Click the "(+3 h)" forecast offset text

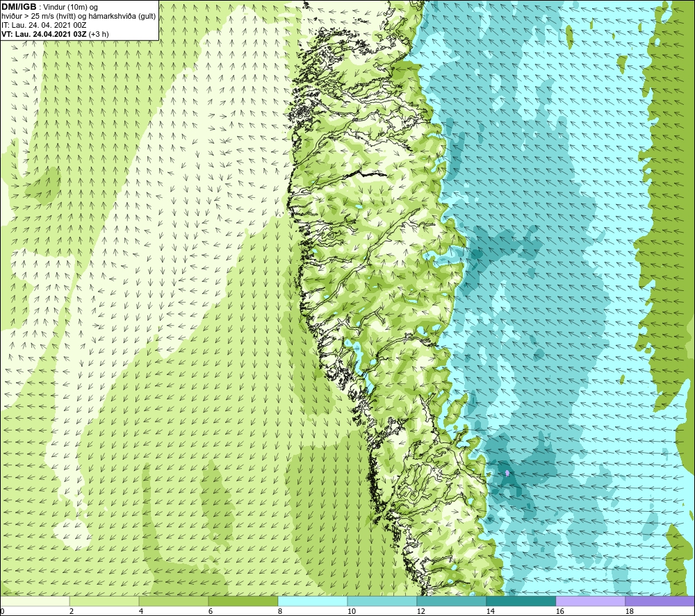pos(99,34)
